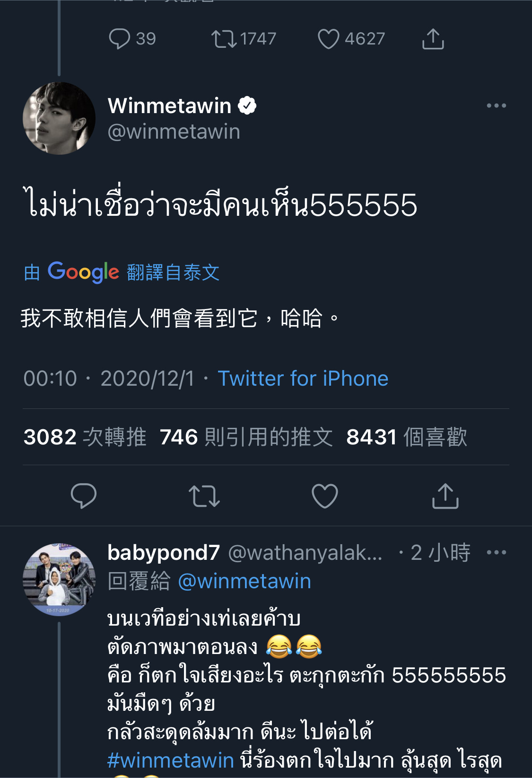View the 8431 likes list
This screenshot has width=532, height=778.
pyautogui.click(x=407, y=437)
